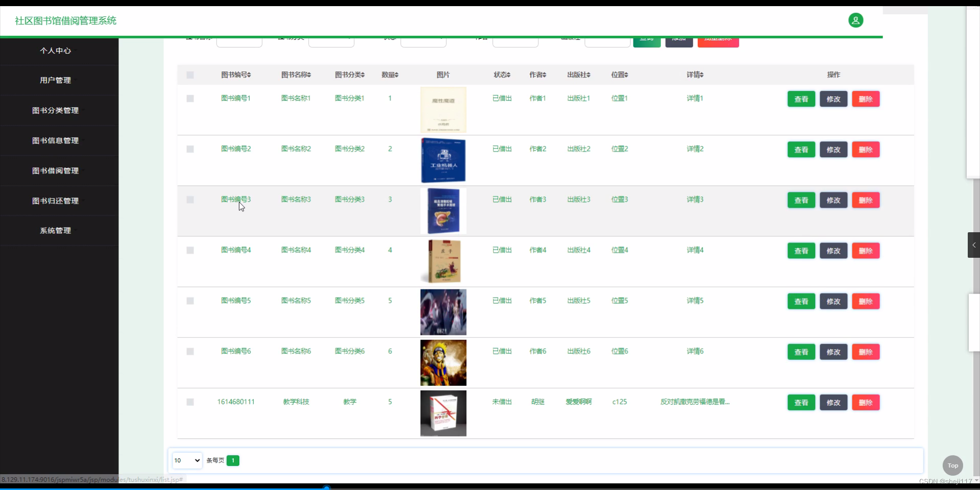Open the per-page count dropdown showing 10
The height and width of the screenshot is (490, 980).
pyautogui.click(x=187, y=460)
